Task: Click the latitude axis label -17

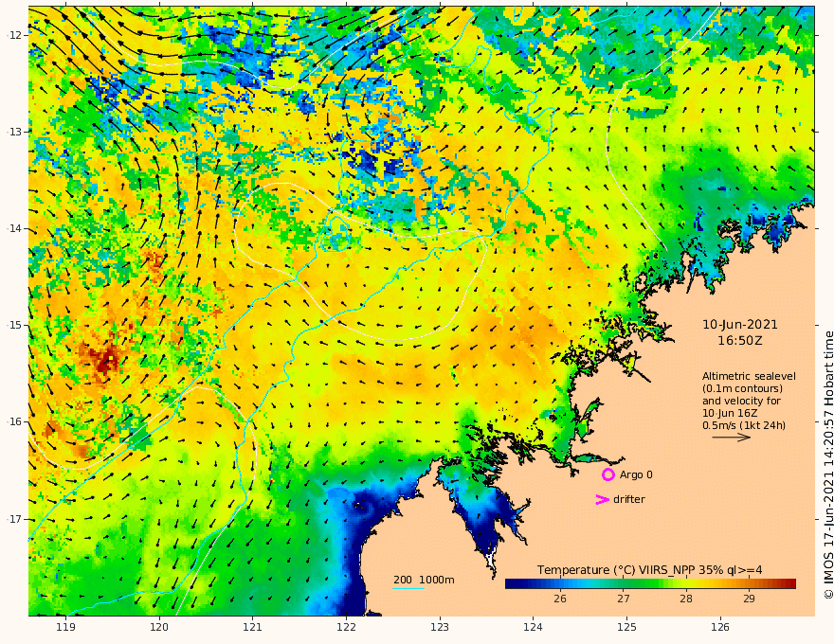Action: pos(13,519)
